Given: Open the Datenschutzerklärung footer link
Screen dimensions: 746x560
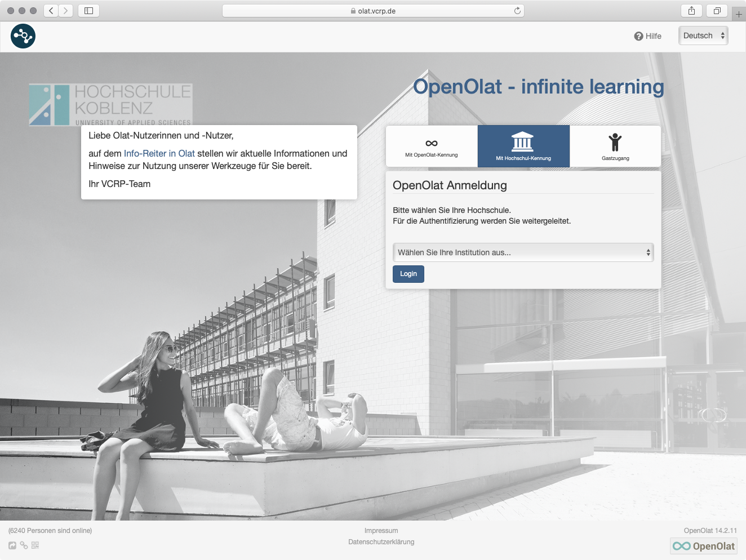Looking at the screenshot, I should pos(381,542).
